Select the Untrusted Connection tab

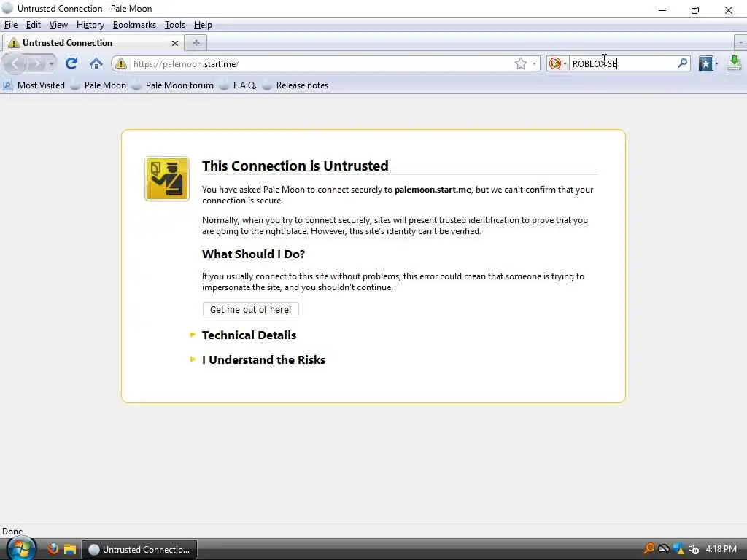coord(93,43)
